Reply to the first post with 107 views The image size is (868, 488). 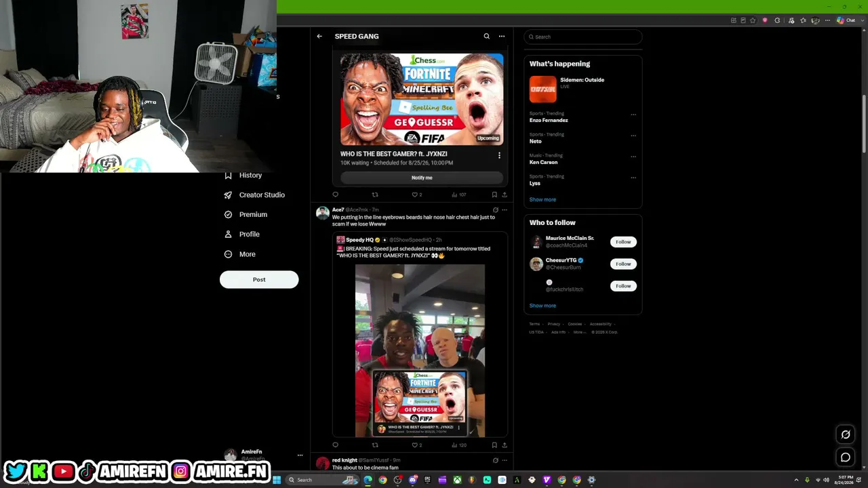point(335,195)
